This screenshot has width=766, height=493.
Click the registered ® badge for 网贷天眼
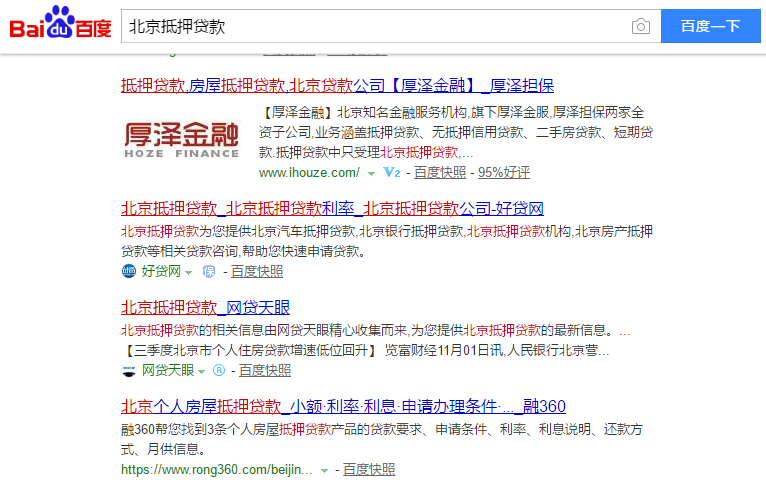[x=219, y=371]
